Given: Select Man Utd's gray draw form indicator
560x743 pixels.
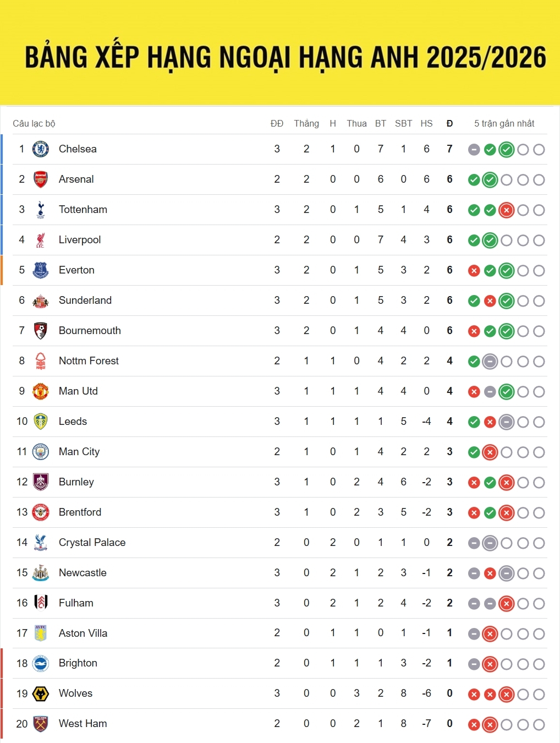Looking at the screenshot, I should click(490, 392).
